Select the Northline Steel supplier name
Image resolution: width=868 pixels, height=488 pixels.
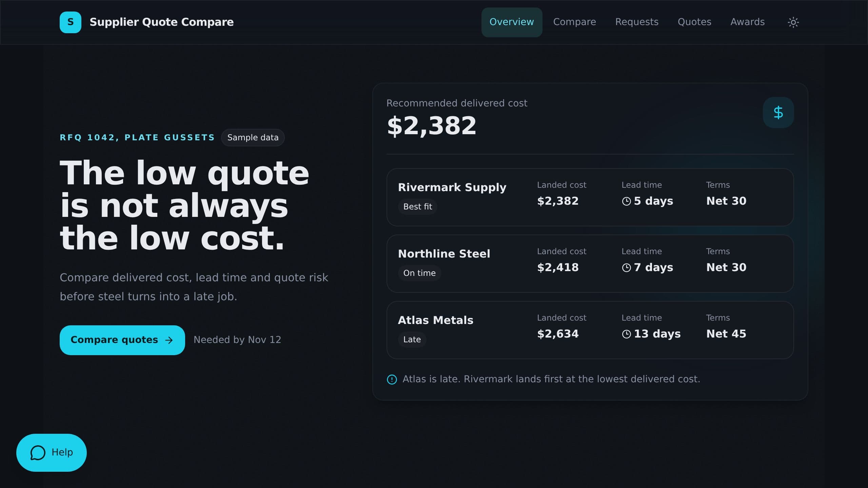click(x=444, y=254)
